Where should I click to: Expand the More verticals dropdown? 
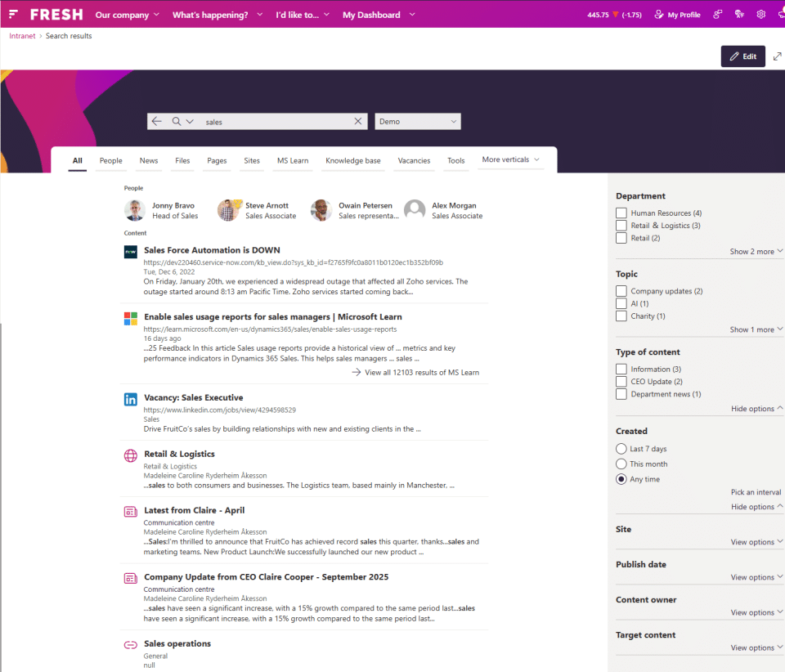pos(510,160)
